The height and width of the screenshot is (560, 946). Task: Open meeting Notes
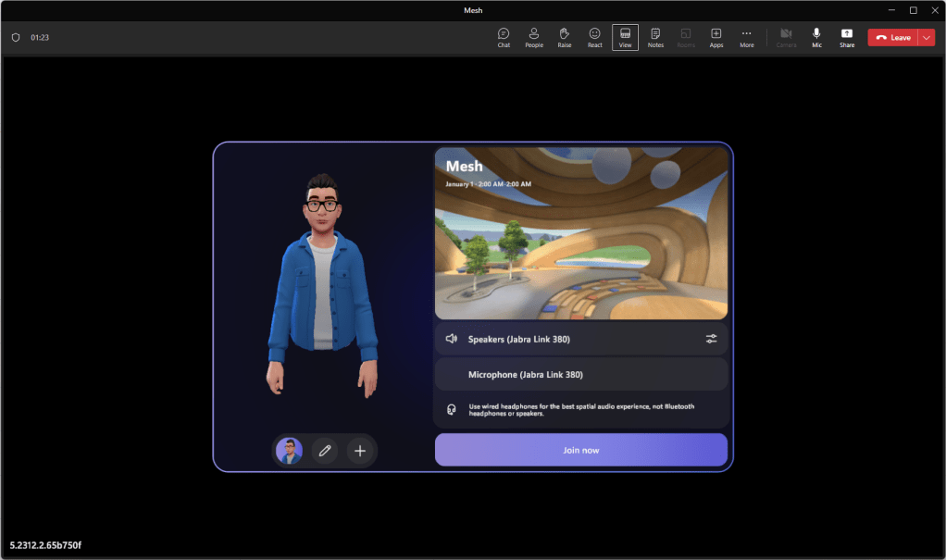click(655, 37)
